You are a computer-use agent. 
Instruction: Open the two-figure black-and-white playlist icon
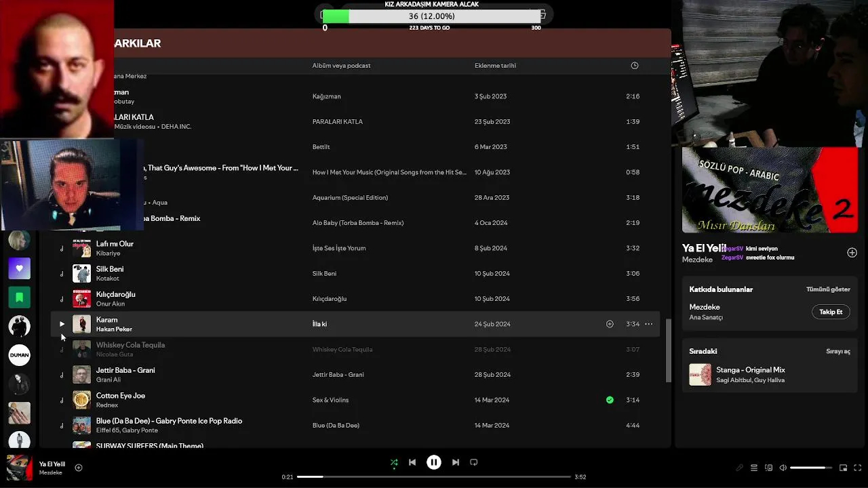tap(19, 326)
